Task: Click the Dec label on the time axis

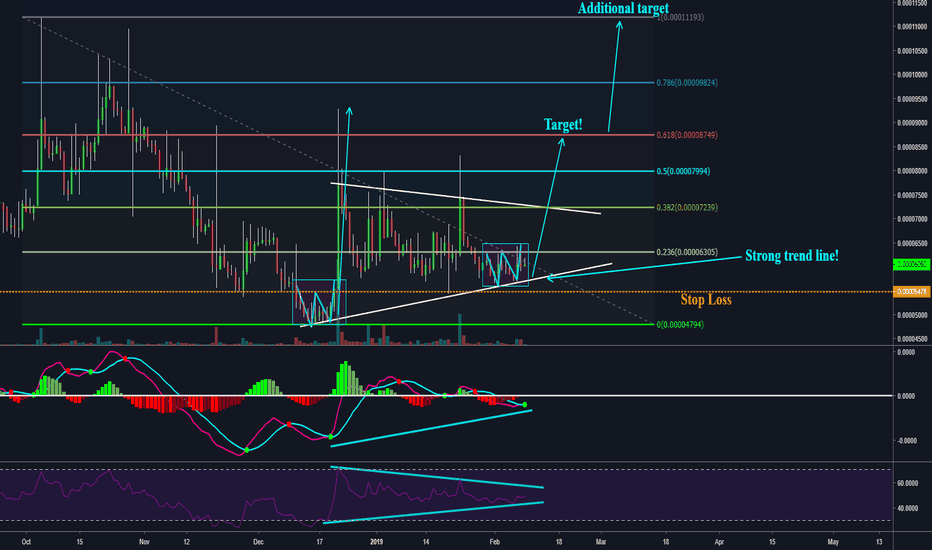Action: click(x=258, y=542)
